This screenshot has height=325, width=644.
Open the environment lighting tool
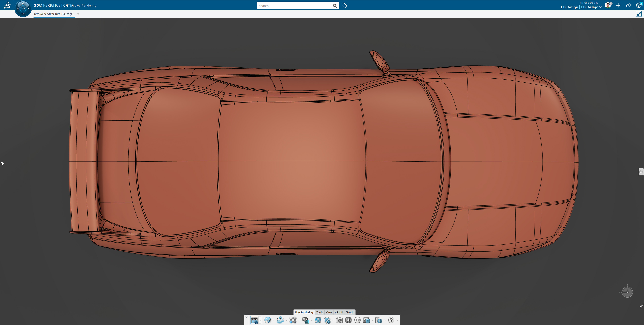(x=281, y=320)
